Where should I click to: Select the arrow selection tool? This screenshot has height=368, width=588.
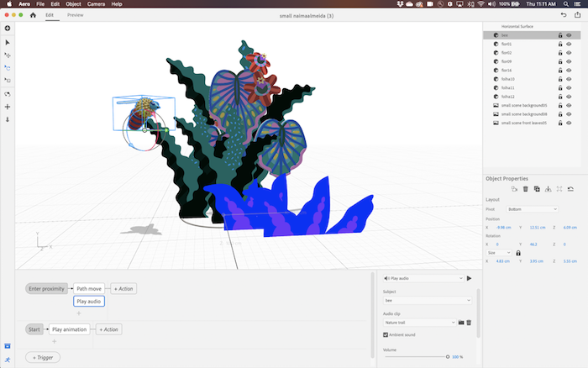point(8,42)
